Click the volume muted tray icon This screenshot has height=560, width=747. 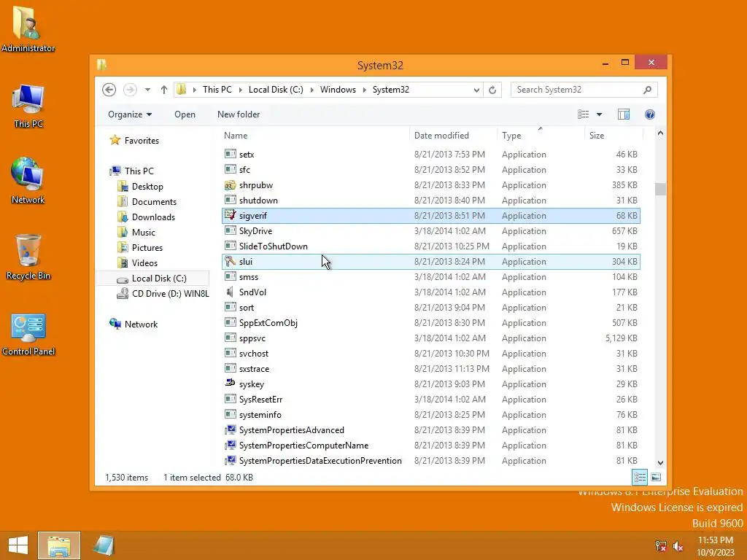(678, 547)
